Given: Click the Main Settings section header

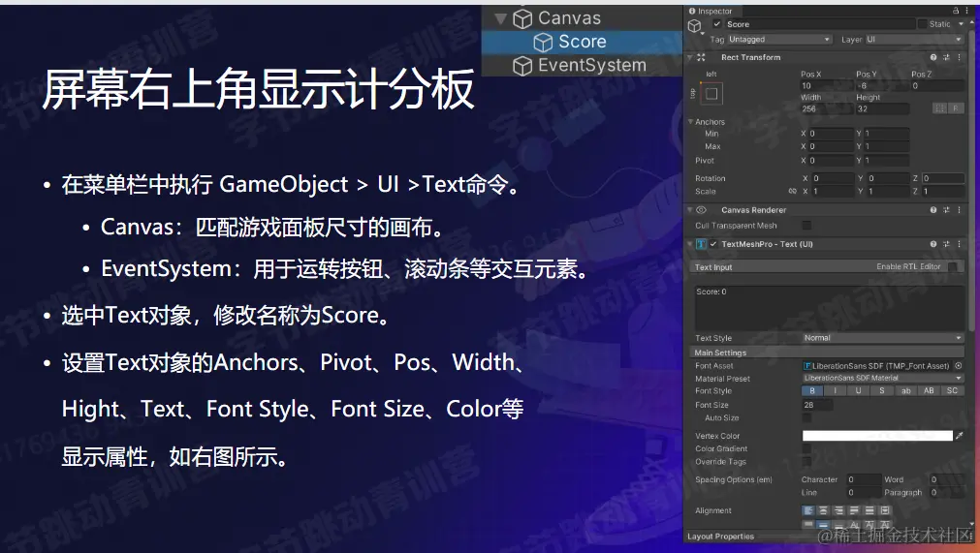Looking at the screenshot, I should pos(827,353).
